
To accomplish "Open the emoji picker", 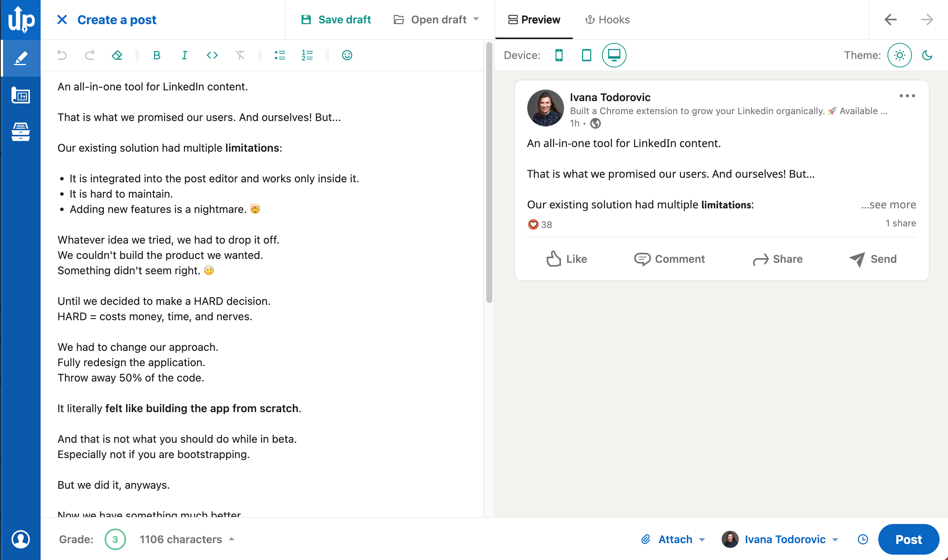I will point(347,55).
